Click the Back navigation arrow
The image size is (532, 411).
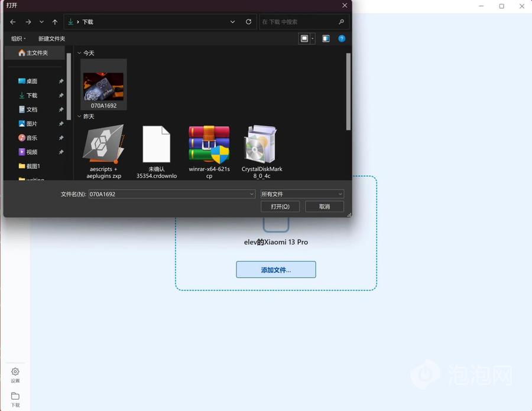13,22
